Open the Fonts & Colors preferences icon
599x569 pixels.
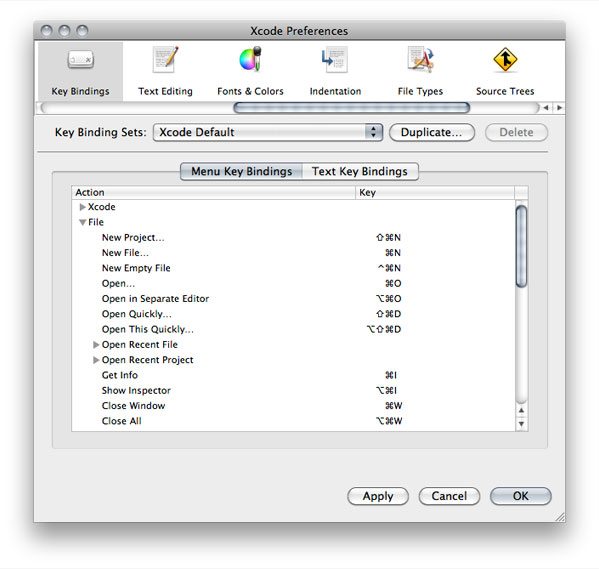click(x=250, y=59)
